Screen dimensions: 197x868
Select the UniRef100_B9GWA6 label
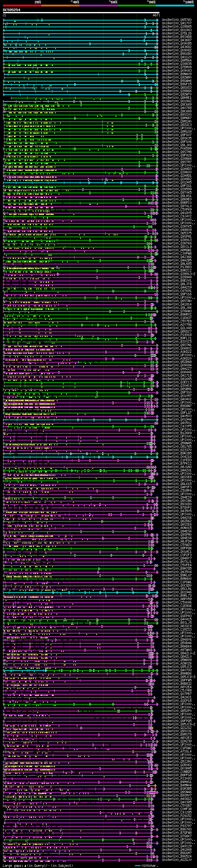pyautogui.click(x=177, y=81)
